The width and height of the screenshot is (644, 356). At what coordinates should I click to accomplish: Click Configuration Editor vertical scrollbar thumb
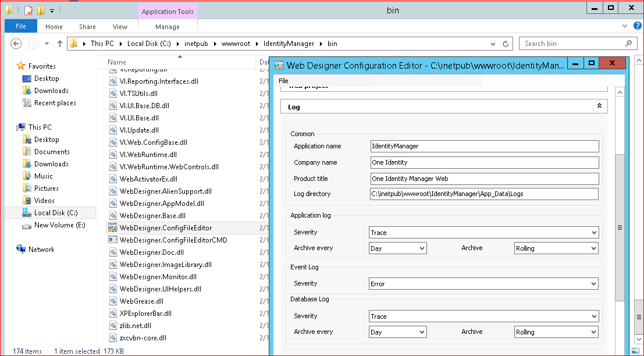click(620, 227)
